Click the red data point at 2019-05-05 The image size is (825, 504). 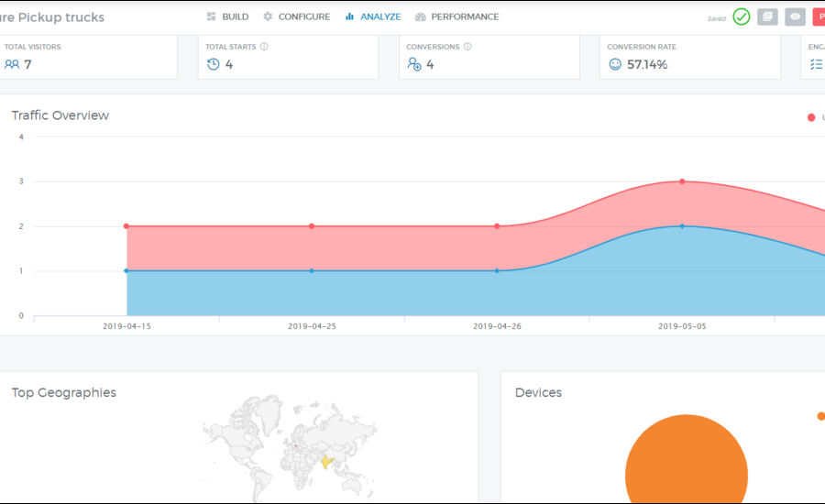click(682, 181)
